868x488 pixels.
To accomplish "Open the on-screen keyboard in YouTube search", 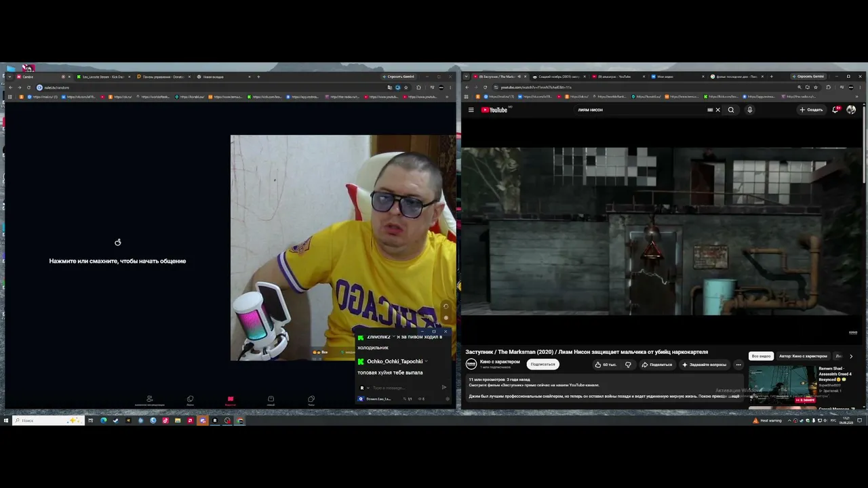I will coord(710,110).
